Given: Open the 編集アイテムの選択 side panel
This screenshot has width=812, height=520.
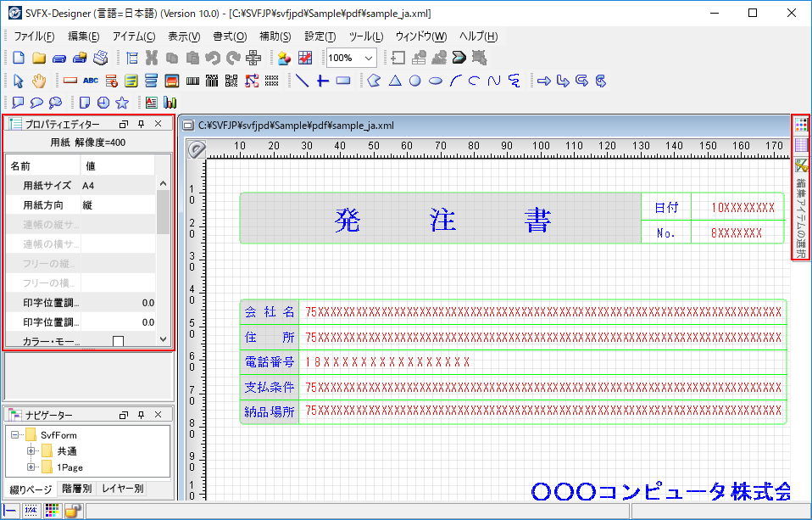Looking at the screenshot, I should click(x=801, y=219).
